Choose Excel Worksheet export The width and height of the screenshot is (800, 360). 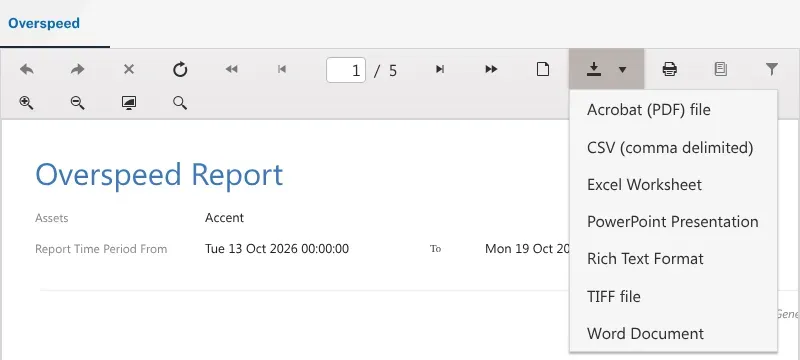coord(673,185)
